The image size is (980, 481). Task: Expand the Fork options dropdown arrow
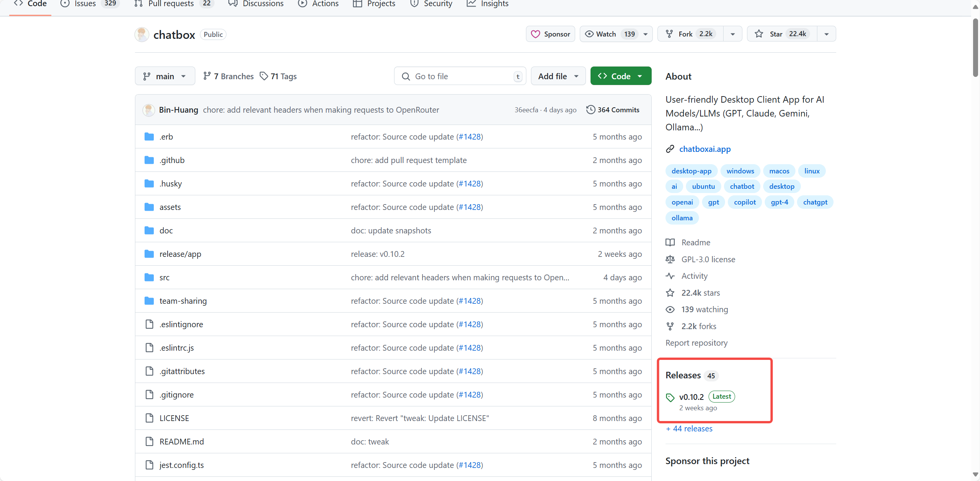tap(733, 34)
